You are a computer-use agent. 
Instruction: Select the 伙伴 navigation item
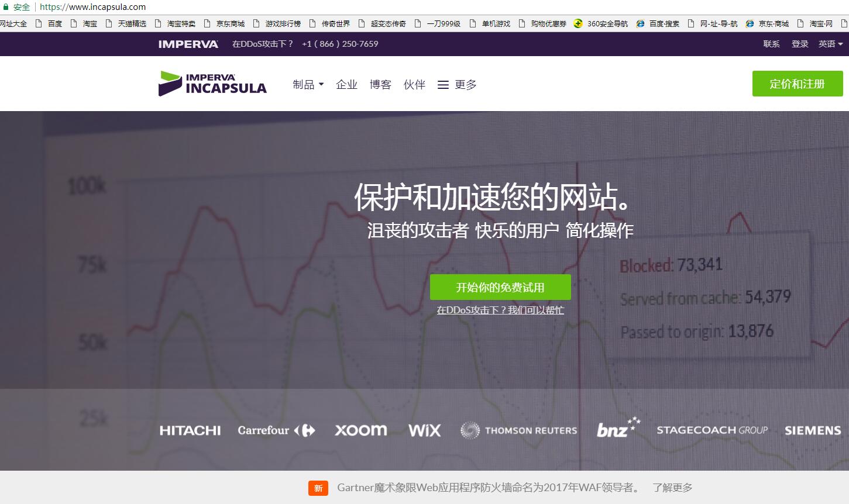tap(414, 84)
